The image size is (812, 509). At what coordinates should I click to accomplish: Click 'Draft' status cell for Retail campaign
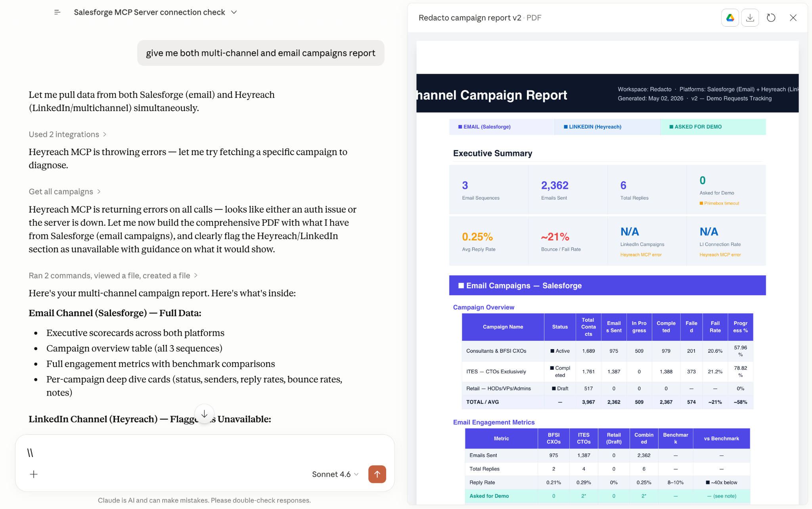[x=560, y=389]
